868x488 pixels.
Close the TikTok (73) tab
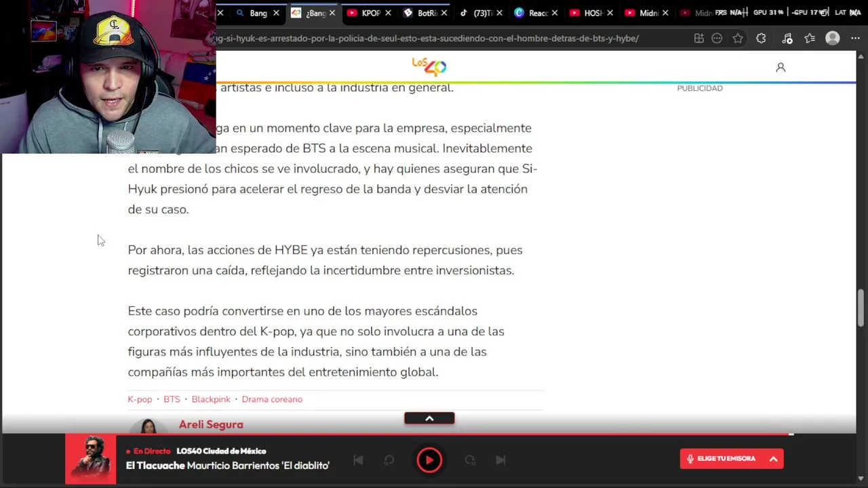coord(499,13)
